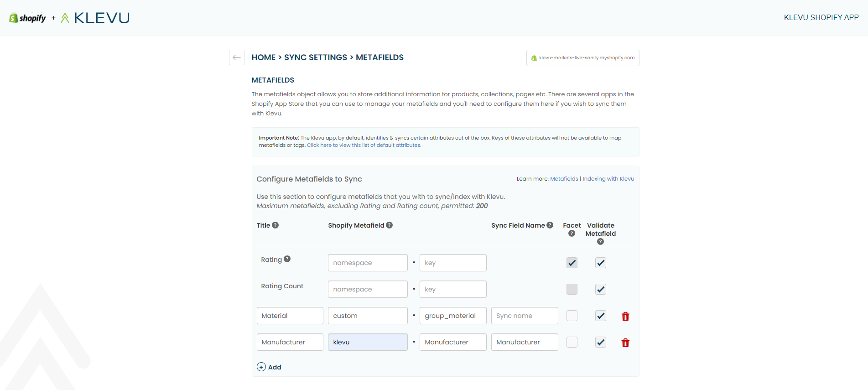Go to HOME in breadcrumb
868x390 pixels.
pos(264,57)
